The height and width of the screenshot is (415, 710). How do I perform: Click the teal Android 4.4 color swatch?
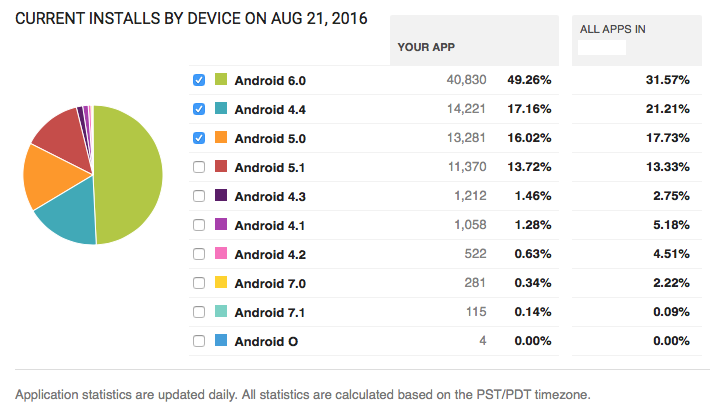click(x=221, y=109)
